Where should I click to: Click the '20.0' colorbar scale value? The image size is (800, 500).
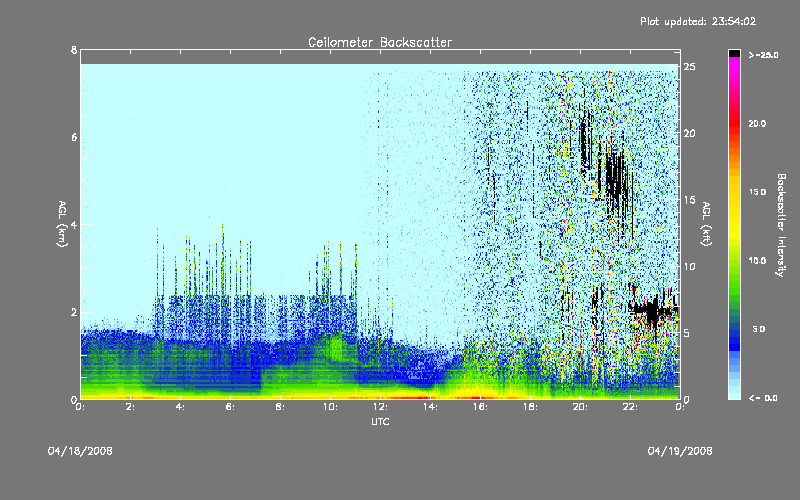[757, 123]
